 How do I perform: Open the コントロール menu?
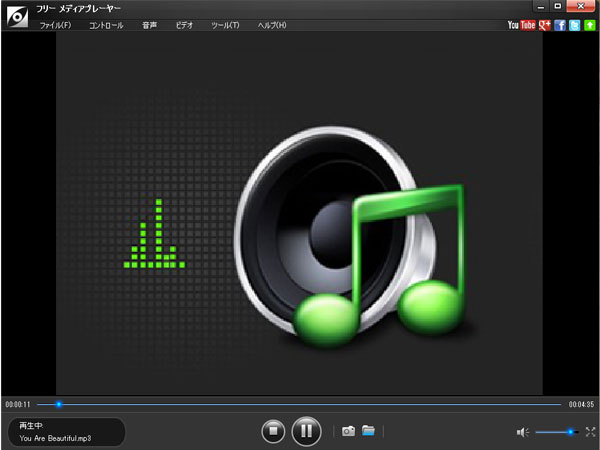106,25
